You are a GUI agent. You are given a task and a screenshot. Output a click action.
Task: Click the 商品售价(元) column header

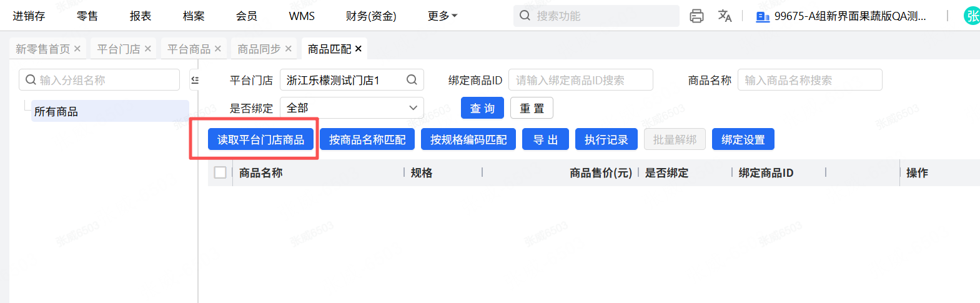click(601, 173)
